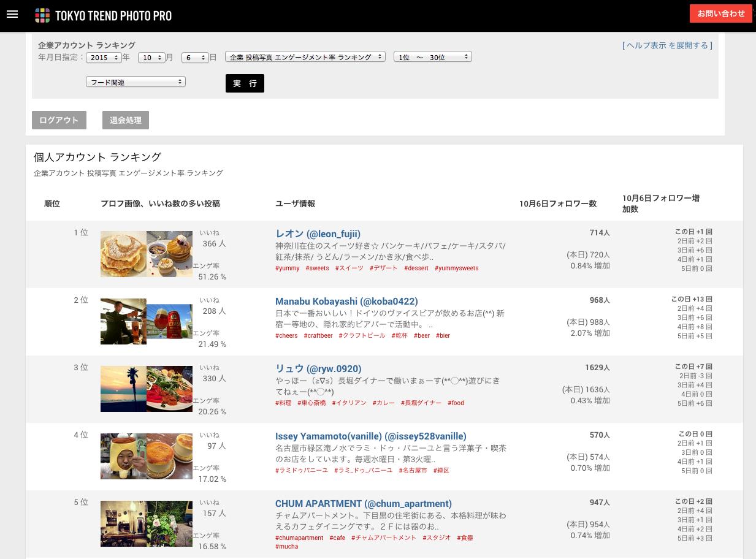Open the year dropdown showing 2015
Screen dimensions: 756x559
click(x=104, y=58)
